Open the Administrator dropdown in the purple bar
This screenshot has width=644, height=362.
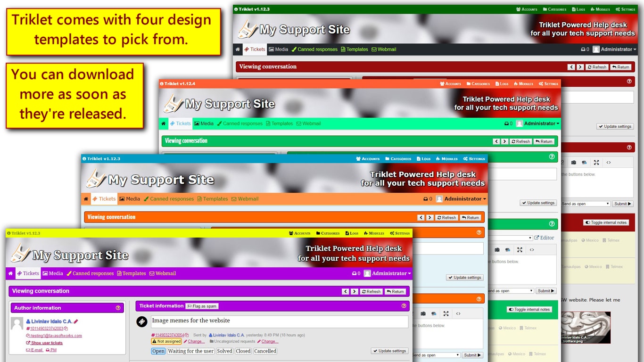click(x=391, y=273)
